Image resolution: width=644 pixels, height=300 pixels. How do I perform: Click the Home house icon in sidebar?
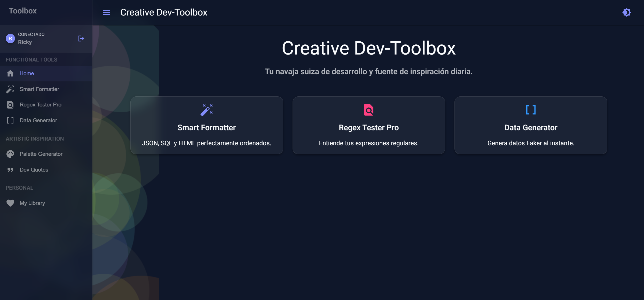point(10,73)
